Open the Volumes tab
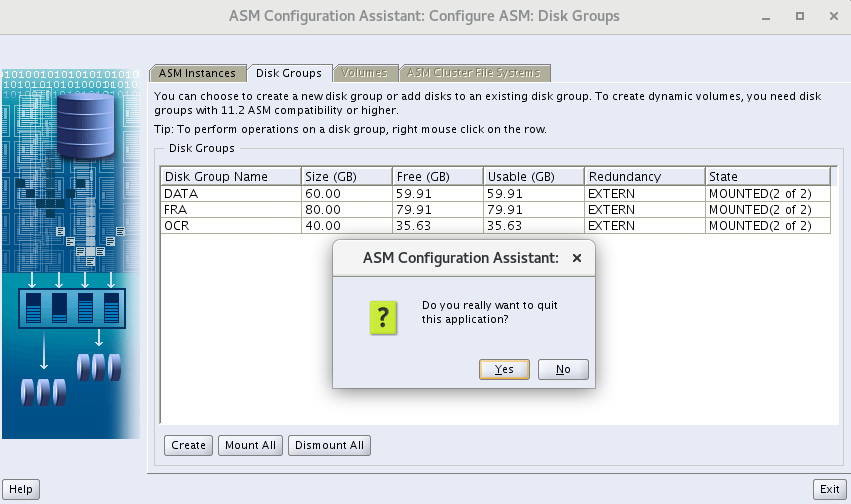The width and height of the screenshot is (851, 504). pos(364,73)
